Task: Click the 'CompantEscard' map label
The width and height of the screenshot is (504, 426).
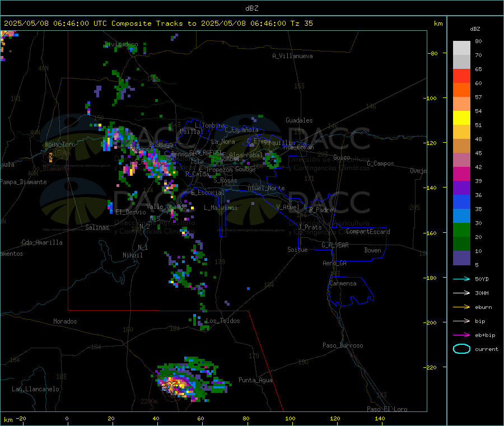Action: pos(368,232)
